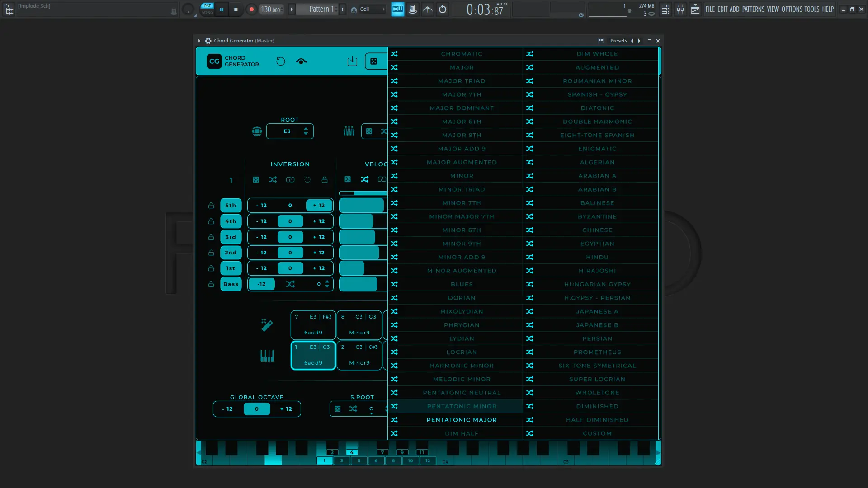Toggle the lock beside the 5th note
Viewport: 868px width, 488px height.
coord(211,206)
